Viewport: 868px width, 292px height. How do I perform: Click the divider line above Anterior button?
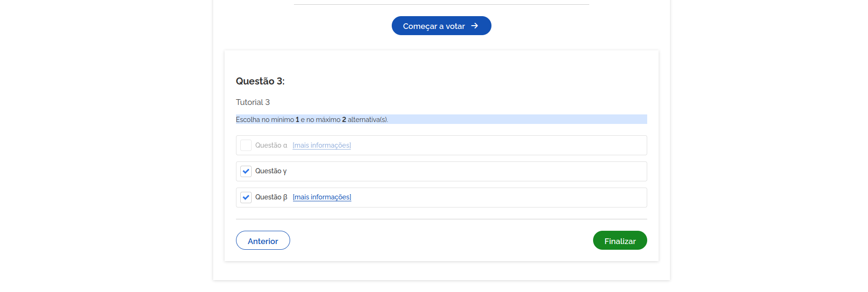[442, 219]
